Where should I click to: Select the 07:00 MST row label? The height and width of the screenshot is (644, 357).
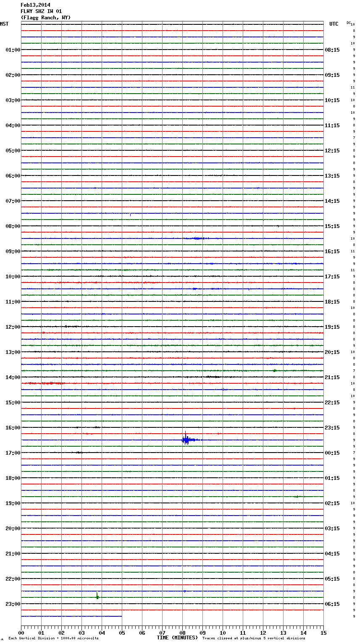point(13,201)
